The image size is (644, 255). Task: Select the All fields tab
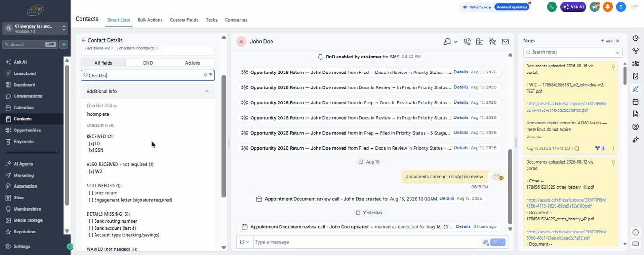coord(103,63)
